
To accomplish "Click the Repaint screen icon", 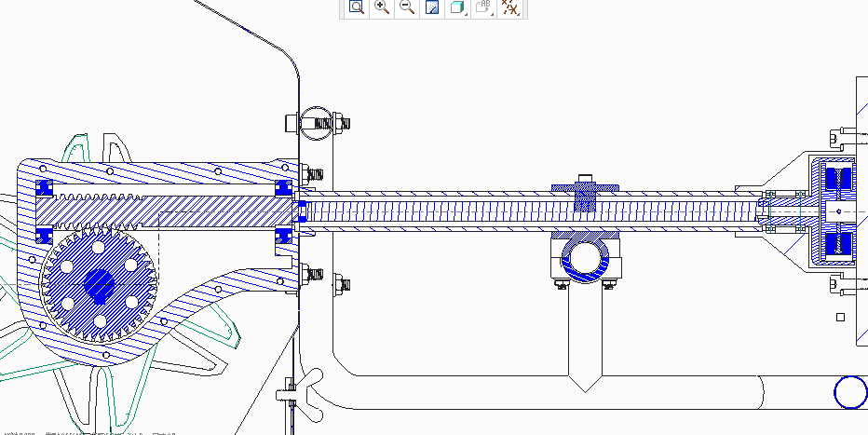I will [432, 7].
